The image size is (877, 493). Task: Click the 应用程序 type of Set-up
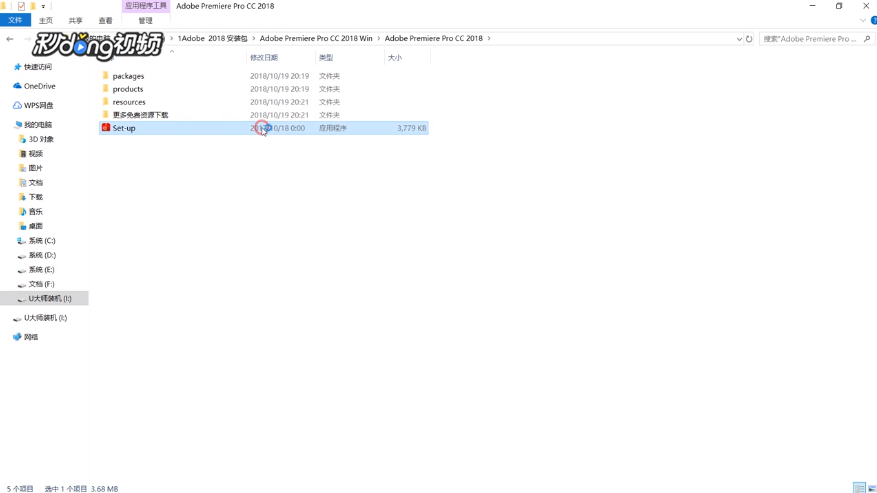(333, 128)
